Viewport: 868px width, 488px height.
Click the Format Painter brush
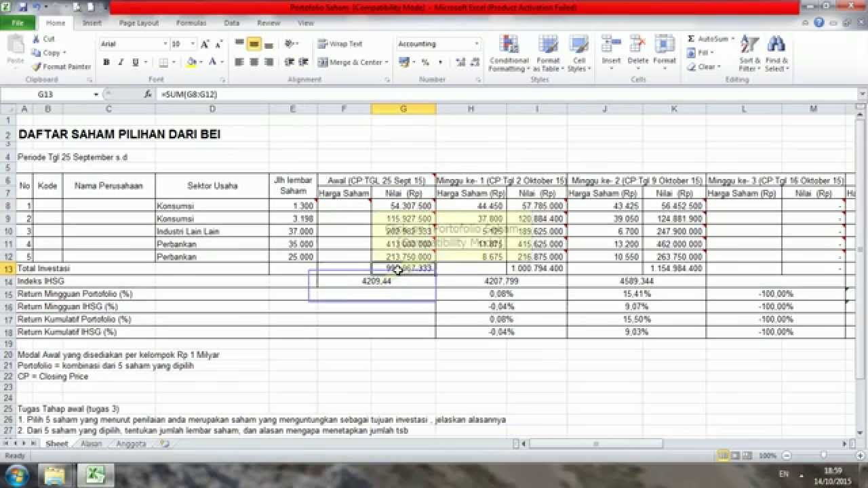(61, 66)
